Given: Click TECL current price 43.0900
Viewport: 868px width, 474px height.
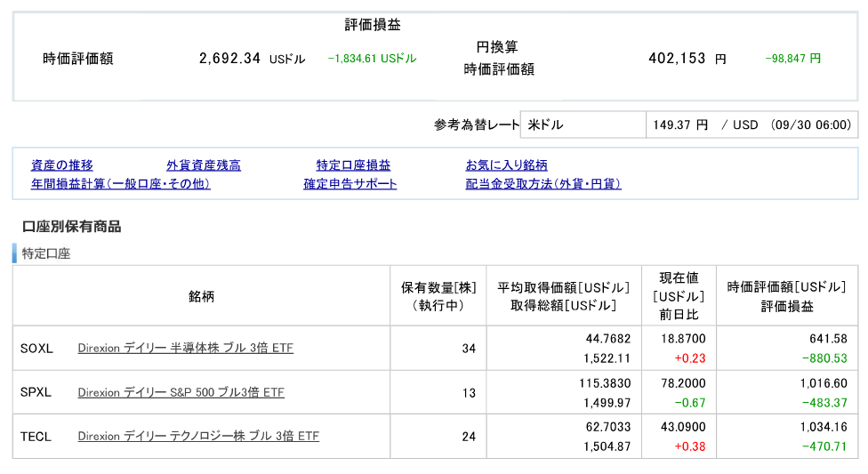Looking at the screenshot, I should [683, 426].
